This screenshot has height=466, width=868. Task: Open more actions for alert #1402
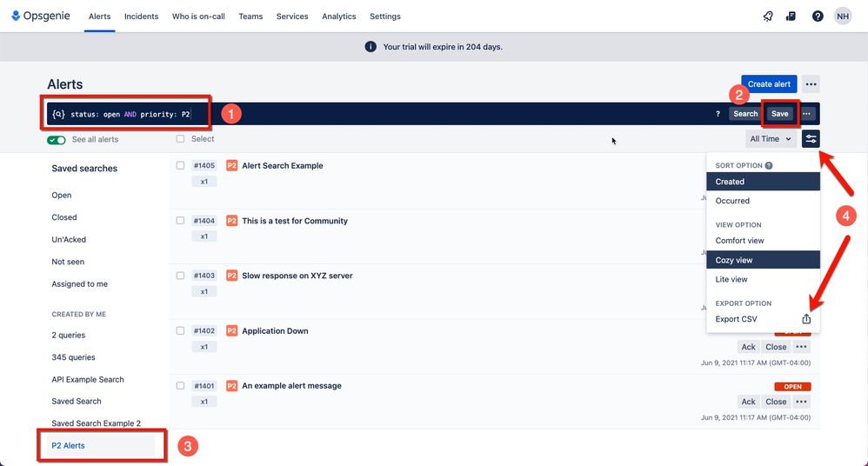pos(801,347)
